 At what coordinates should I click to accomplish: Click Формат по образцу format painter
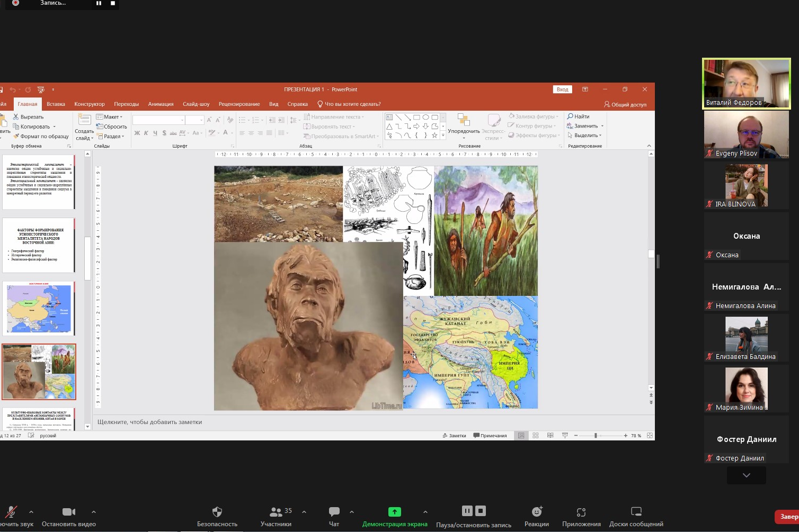(41, 136)
